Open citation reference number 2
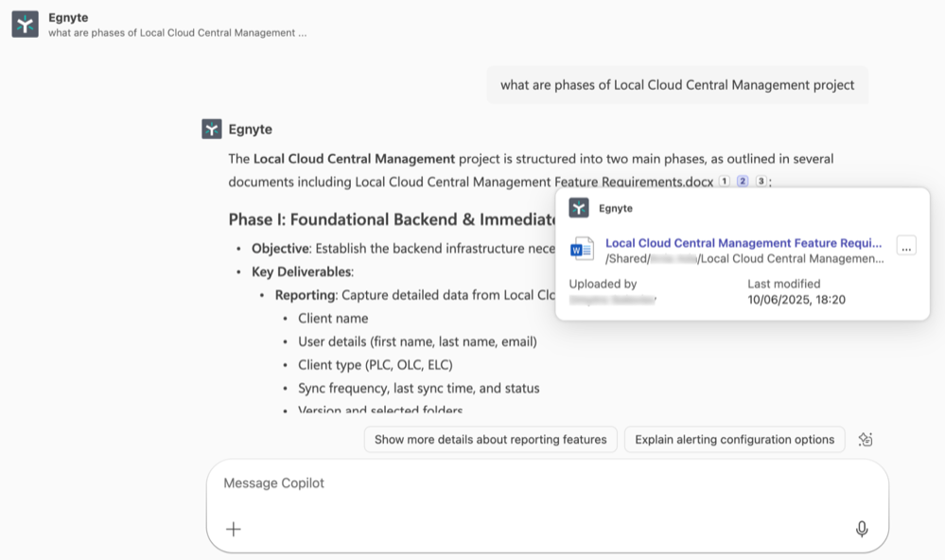Screen dimensions: 945x560 point(743,182)
